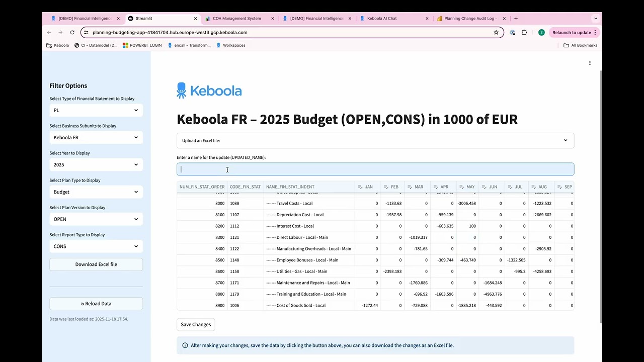The image size is (644, 362).
Task: Click CODE_FIN_STAT column header
Action: [245, 187]
